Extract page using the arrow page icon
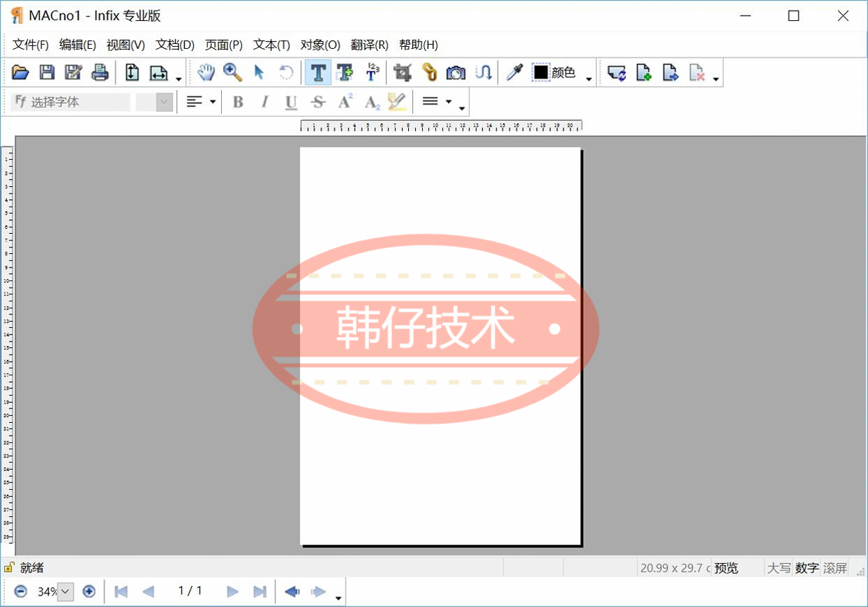 point(671,72)
